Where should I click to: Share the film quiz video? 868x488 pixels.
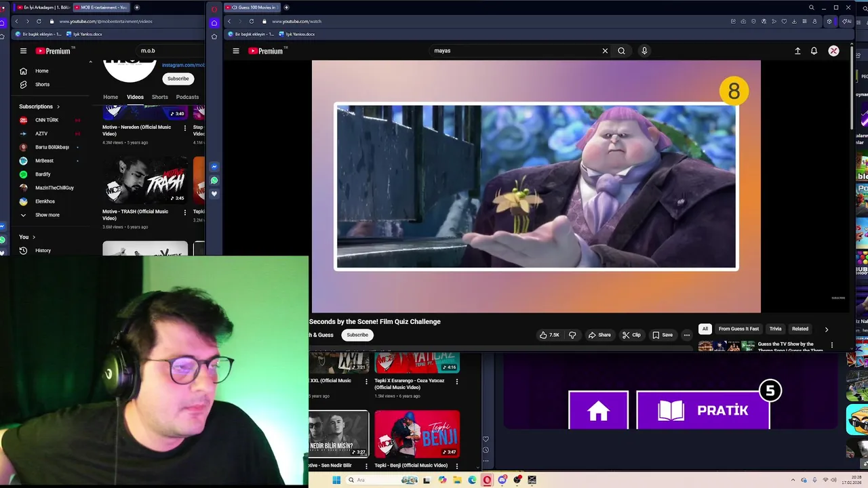click(599, 335)
